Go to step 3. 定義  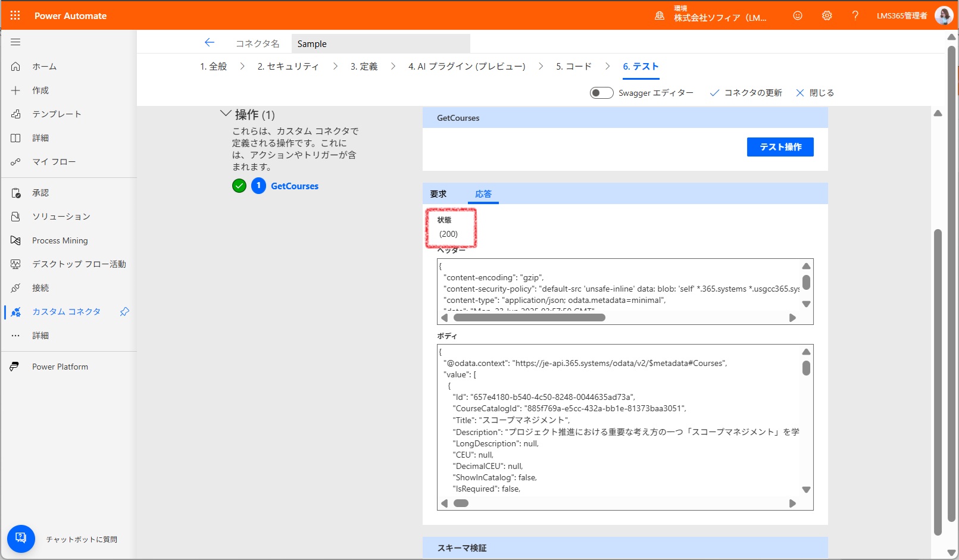364,67
